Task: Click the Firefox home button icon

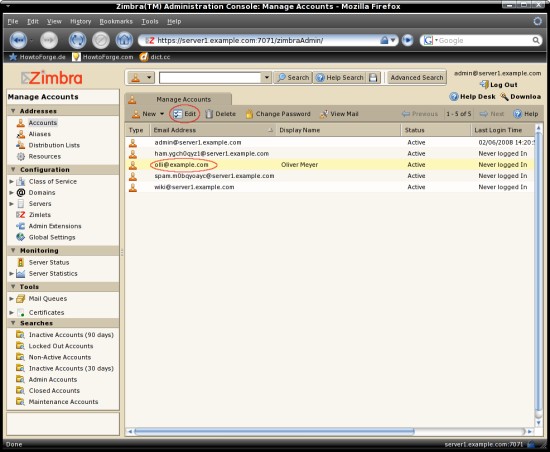Action: 124,40
